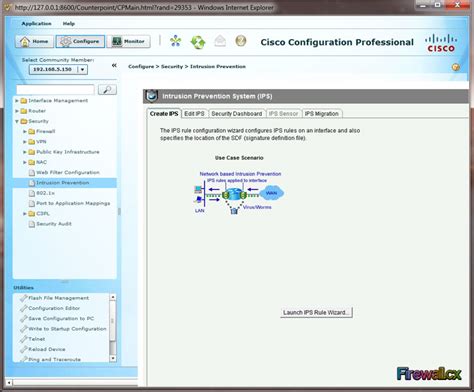Click the yellow help question icon
Viewport: 474px width, 392px height.
[x=241, y=41]
